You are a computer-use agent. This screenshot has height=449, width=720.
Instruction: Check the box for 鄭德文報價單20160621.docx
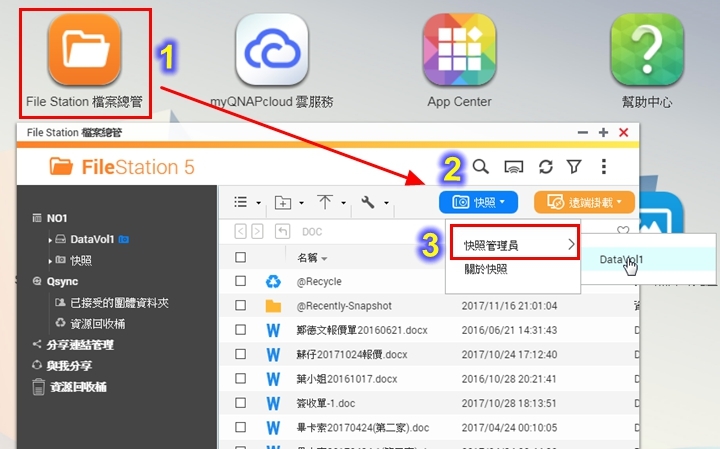pos(240,330)
